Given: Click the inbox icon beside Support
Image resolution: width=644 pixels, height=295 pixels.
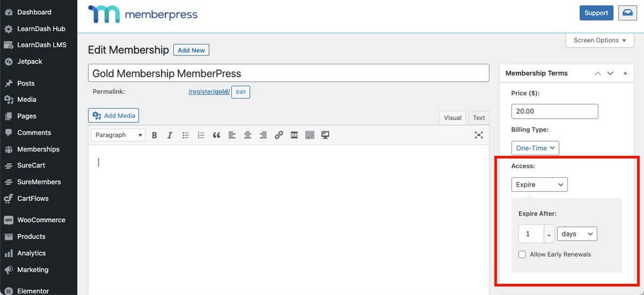Looking at the screenshot, I should point(627,13).
